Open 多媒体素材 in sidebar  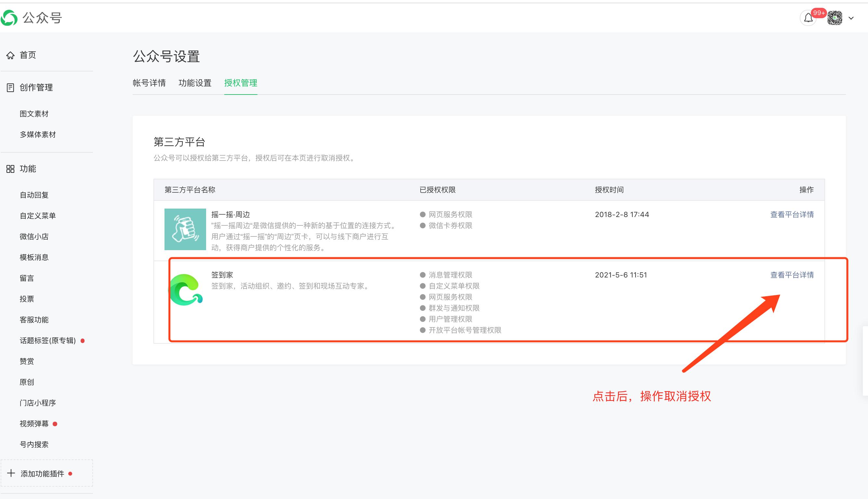(38, 135)
